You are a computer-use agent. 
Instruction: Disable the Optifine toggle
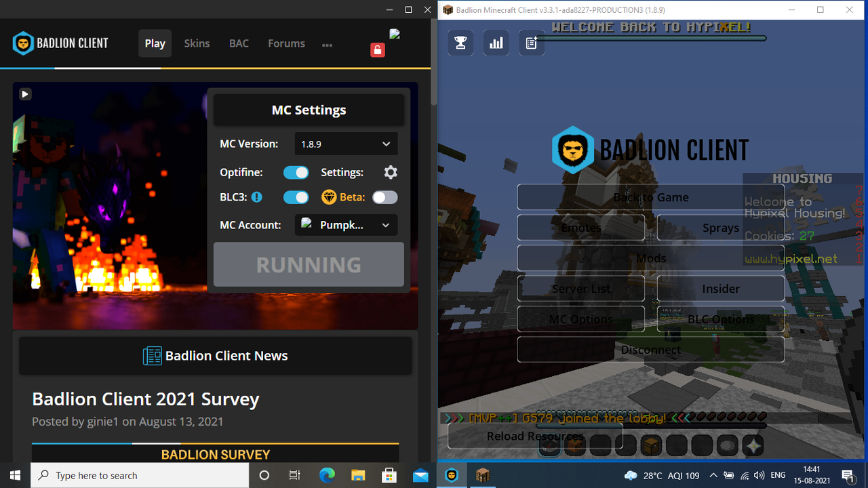[296, 172]
